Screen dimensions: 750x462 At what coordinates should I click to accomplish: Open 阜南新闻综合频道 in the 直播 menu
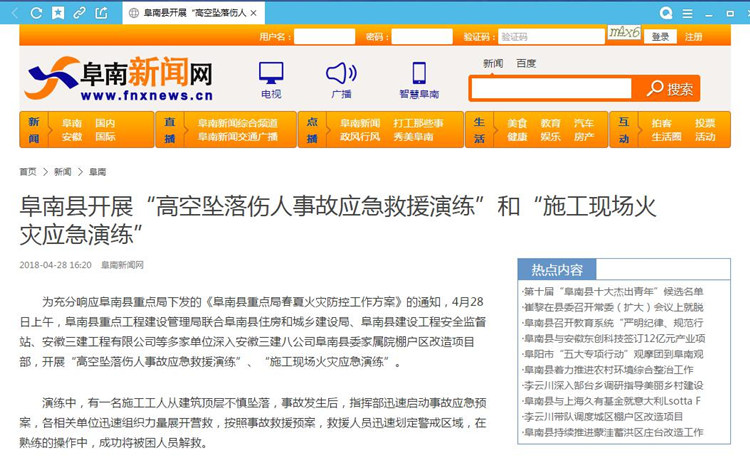(238, 123)
